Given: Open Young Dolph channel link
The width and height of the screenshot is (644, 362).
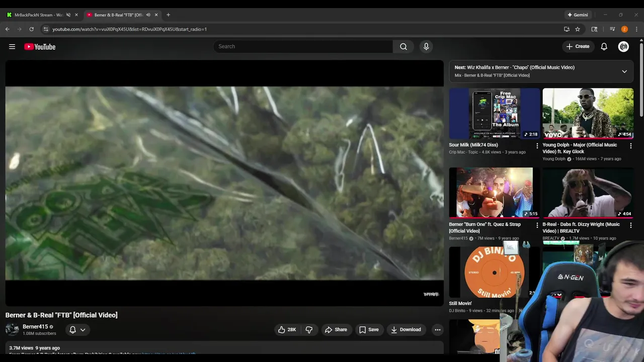Looking at the screenshot, I should click(x=554, y=159).
